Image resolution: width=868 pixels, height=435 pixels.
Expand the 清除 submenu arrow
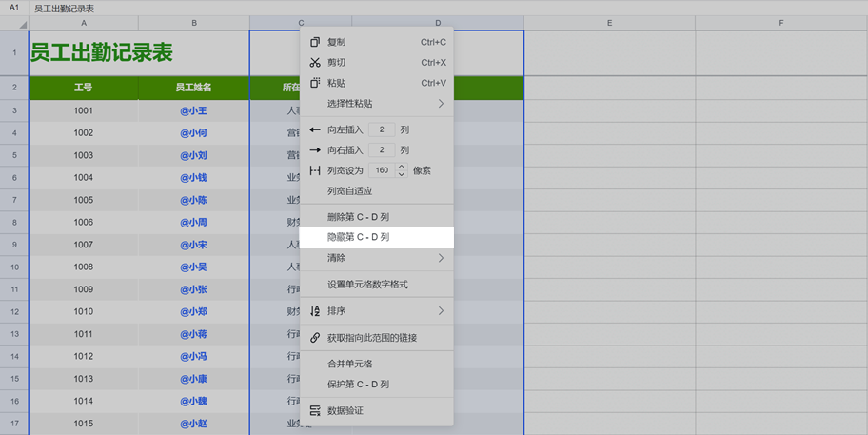tap(441, 258)
